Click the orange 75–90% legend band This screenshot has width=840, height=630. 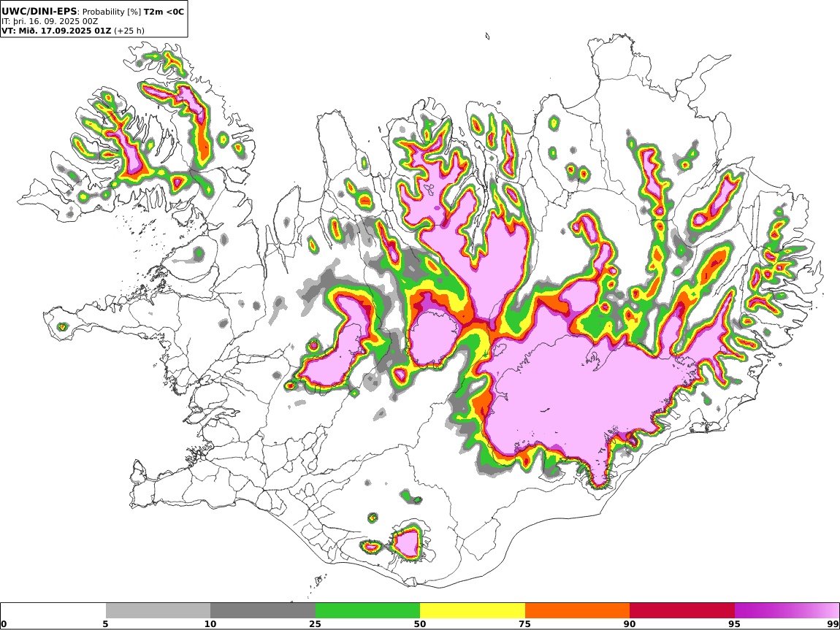[x=578, y=610]
